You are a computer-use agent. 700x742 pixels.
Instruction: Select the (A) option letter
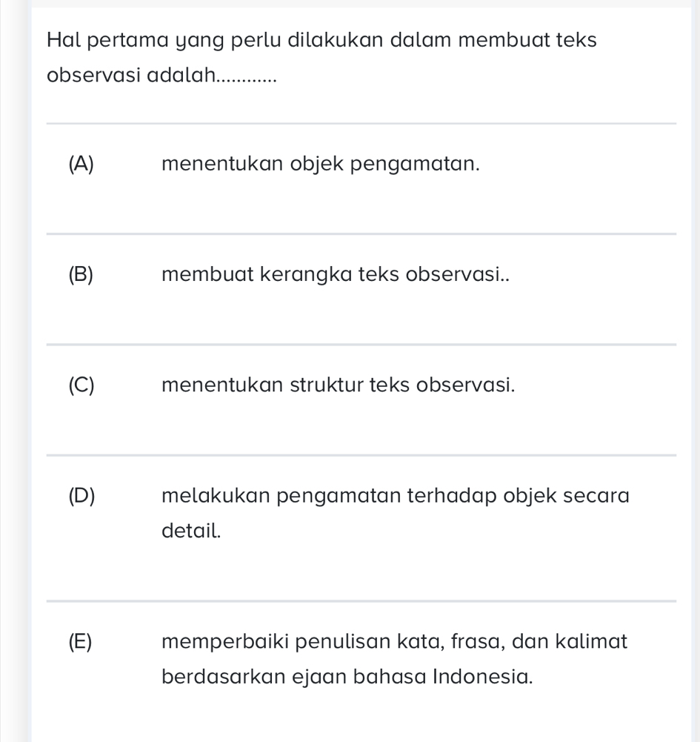tap(81, 163)
